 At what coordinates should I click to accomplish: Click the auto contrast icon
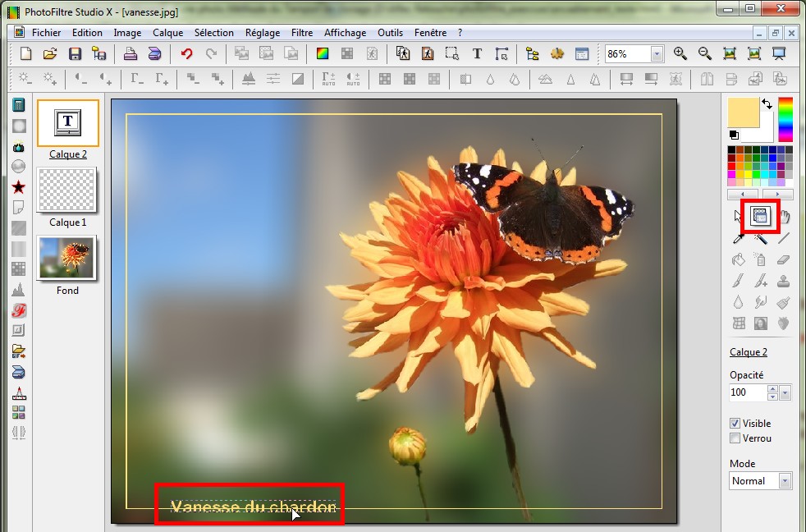[x=353, y=79]
